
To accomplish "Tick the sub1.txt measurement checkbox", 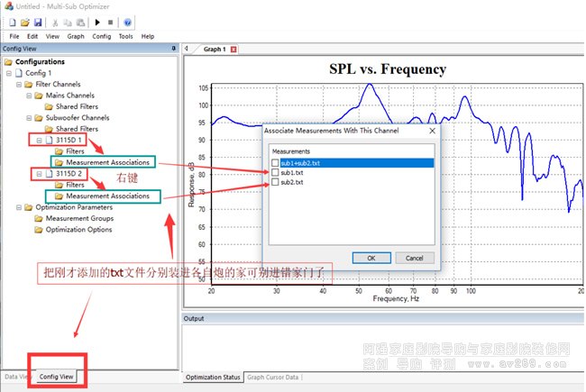I will [275, 172].
